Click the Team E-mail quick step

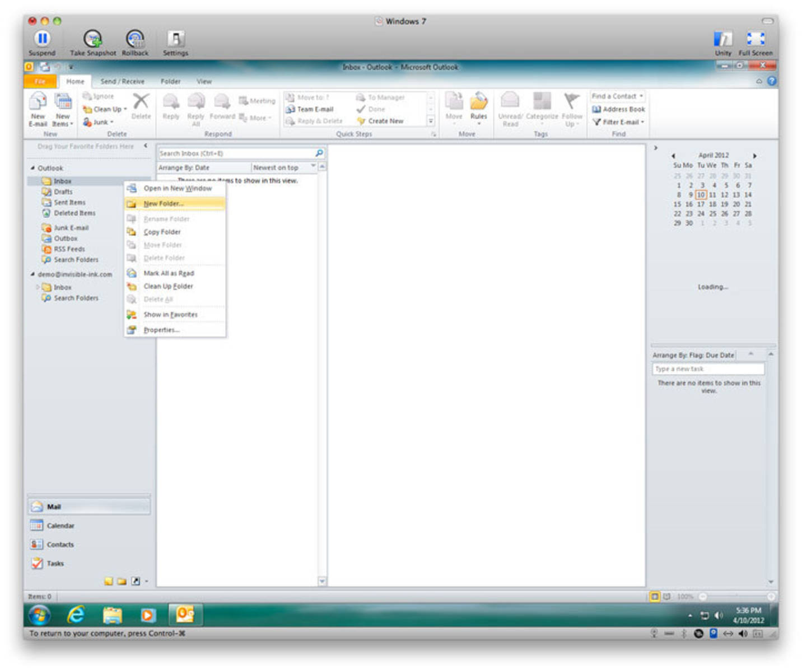point(310,109)
